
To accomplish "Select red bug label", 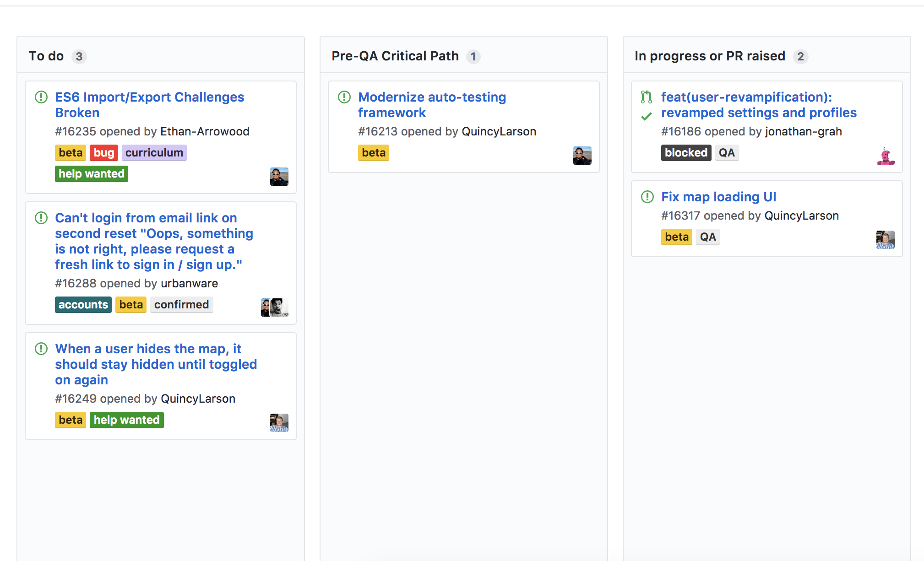I will pos(104,153).
